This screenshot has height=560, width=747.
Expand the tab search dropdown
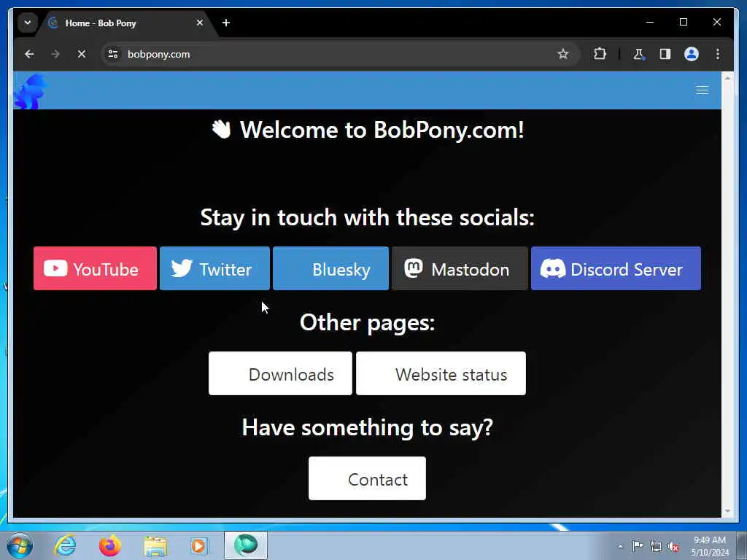click(28, 23)
